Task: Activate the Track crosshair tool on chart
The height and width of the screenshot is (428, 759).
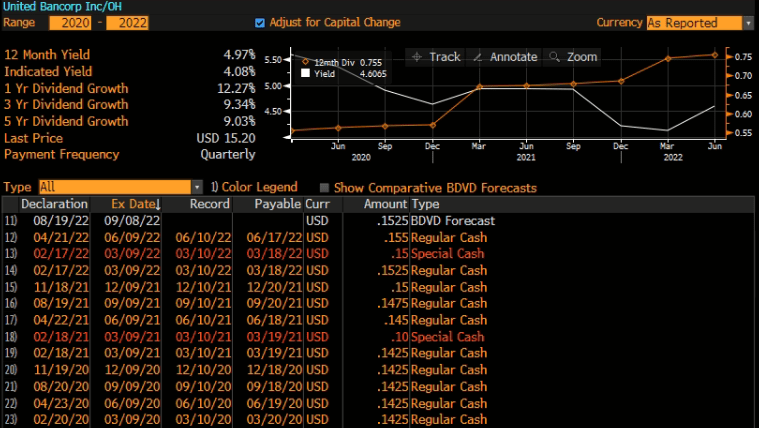Action: pyautogui.click(x=437, y=57)
